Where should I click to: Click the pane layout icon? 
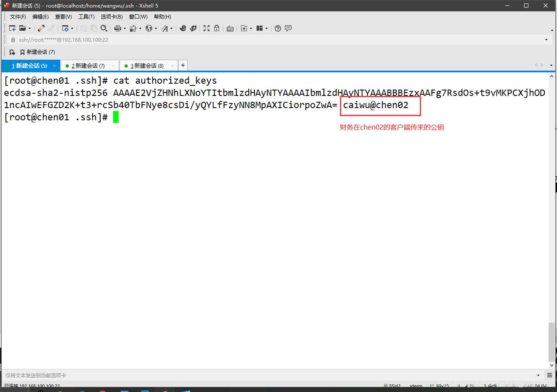point(260,28)
